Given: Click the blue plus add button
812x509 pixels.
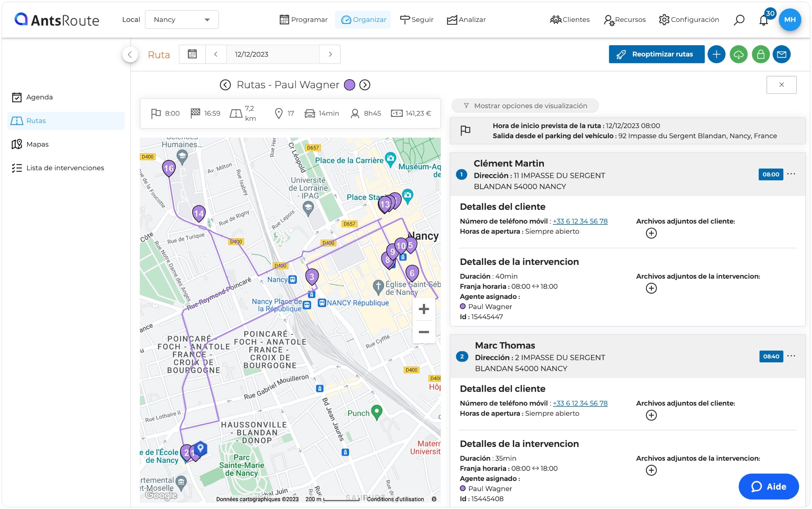Looking at the screenshot, I should click(716, 54).
